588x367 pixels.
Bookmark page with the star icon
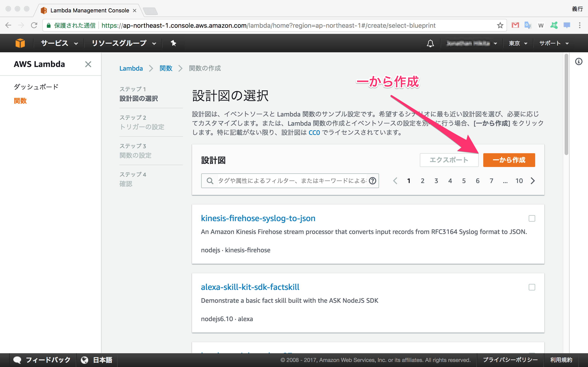click(x=500, y=25)
